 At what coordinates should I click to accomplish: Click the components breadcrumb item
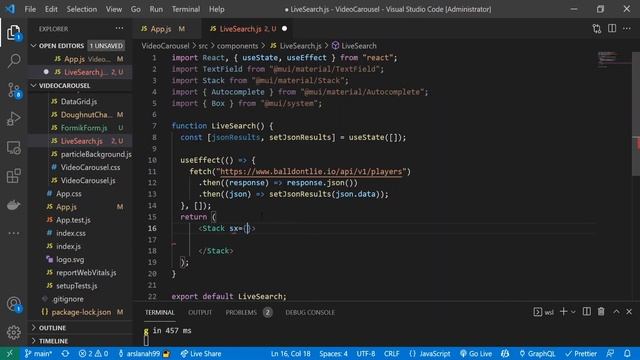[237, 46]
